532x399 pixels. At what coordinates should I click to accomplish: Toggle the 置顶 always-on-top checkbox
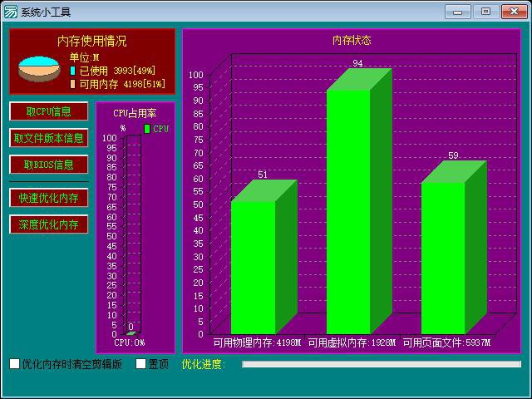(141, 364)
